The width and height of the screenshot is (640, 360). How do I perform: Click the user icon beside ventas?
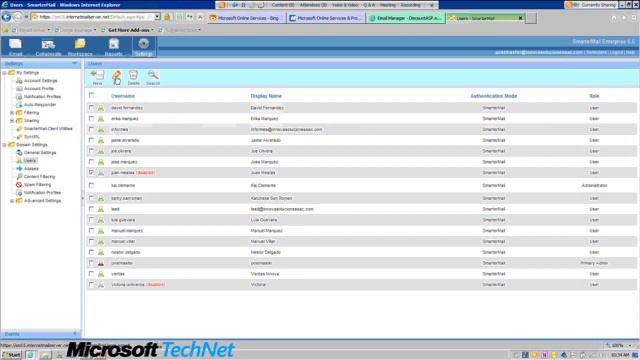pyautogui.click(x=101, y=274)
